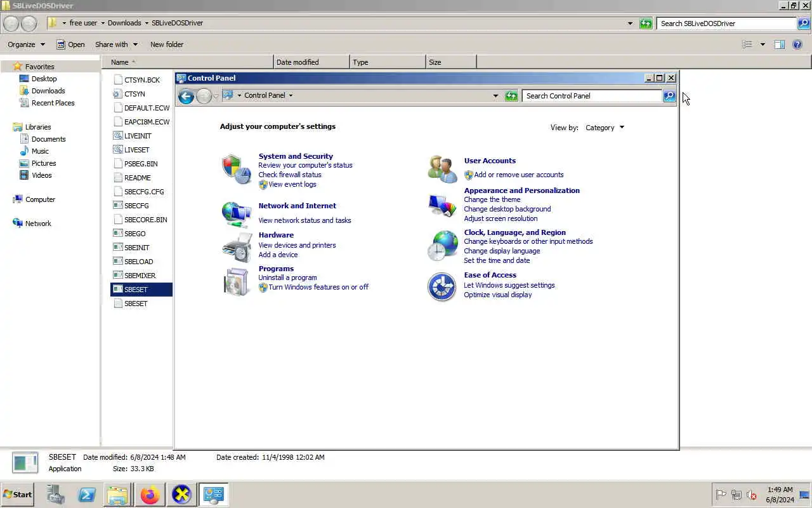This screenshot has height=508, width=812.
Task: Click Control Panel refresh button
Action: click(x=511, y=96)
